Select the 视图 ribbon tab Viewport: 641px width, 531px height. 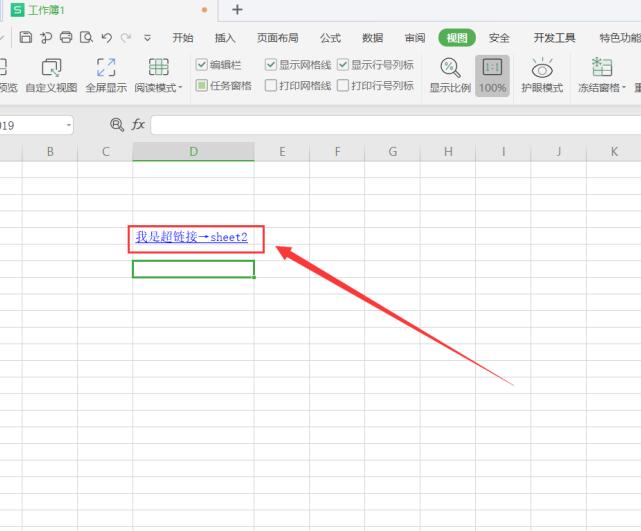(457, 38)
